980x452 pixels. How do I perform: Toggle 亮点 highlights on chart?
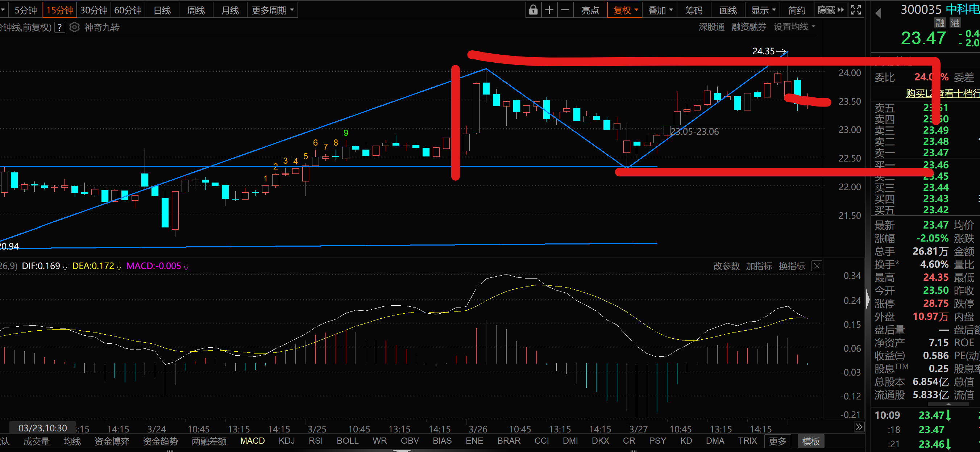[x=590, y=10]
